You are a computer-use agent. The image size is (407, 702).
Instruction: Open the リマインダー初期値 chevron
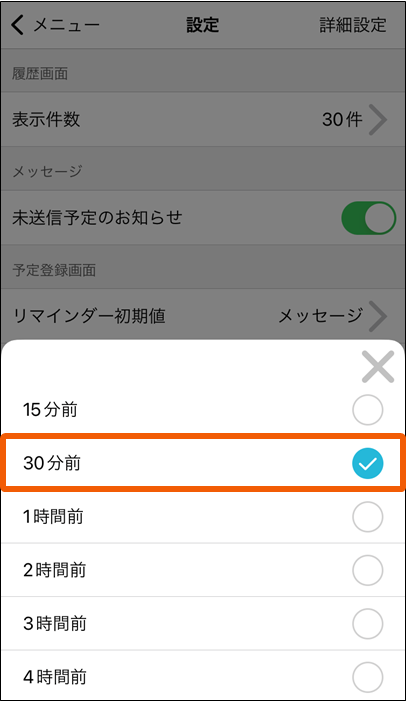tap(378, 316)
